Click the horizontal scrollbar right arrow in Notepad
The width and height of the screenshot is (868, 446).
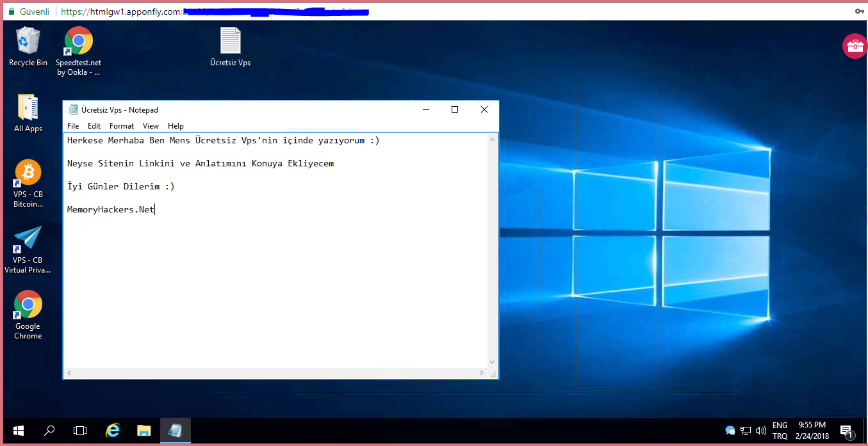tap(482, 372)
